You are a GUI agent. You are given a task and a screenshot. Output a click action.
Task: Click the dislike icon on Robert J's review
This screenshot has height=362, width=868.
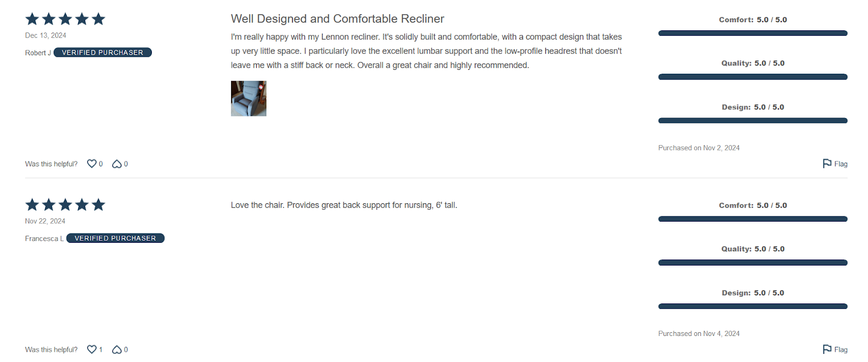click(117, 164)
